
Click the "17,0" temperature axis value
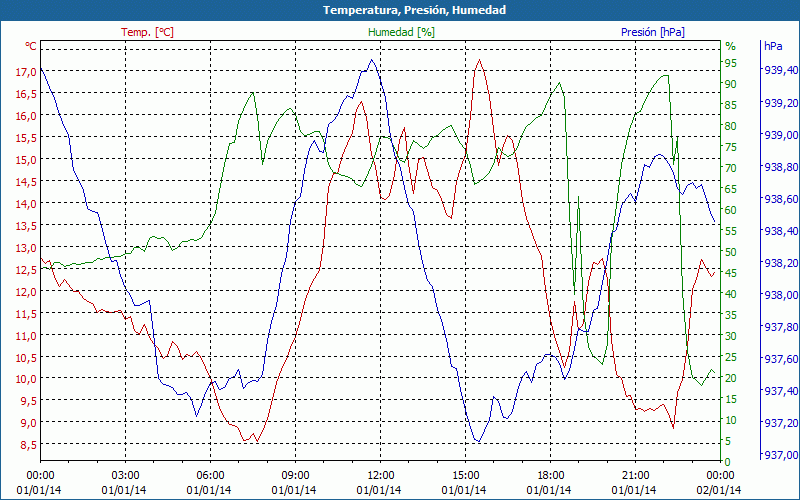(x=26, y=72)
